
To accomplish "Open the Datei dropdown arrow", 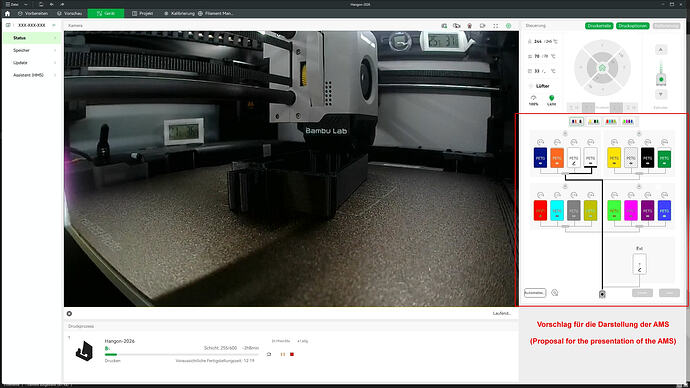I will [26, 4].
